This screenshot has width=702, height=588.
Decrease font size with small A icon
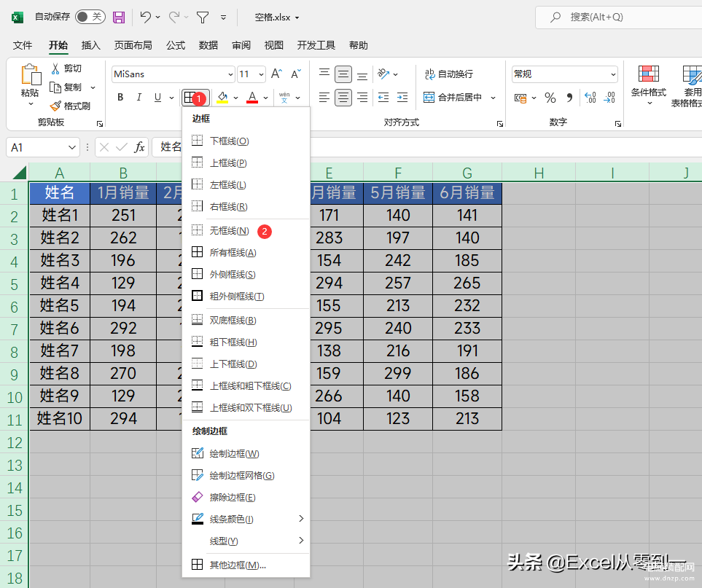tap(296, 74)
